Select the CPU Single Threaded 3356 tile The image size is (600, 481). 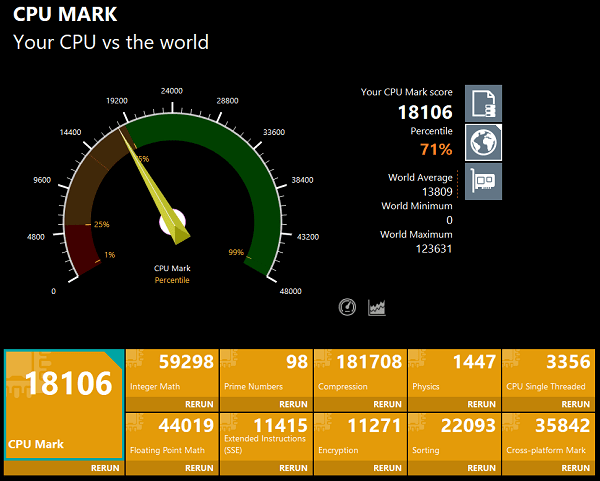coord(549,373)
